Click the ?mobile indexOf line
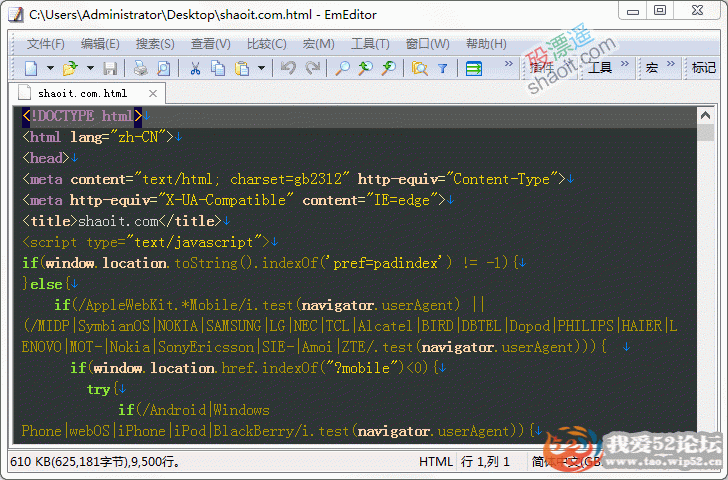The width and height of the screenshot is (728, 480). click(258, 368)
